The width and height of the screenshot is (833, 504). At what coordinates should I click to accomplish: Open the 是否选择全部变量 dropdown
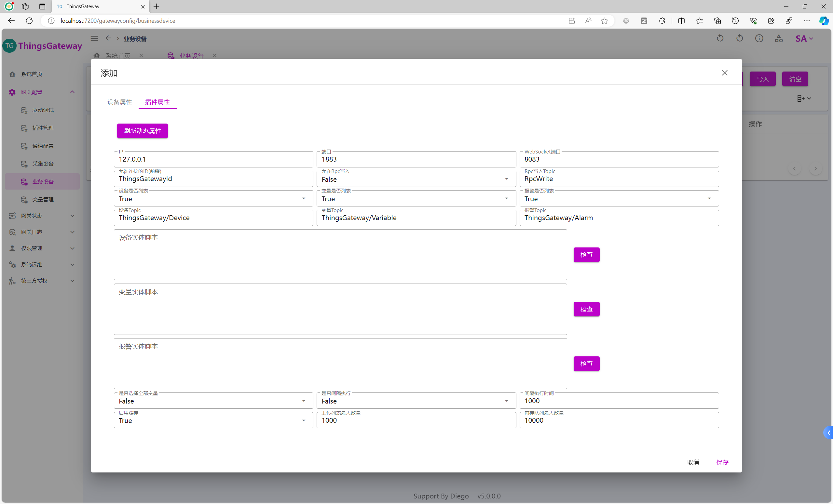[213, 401]
